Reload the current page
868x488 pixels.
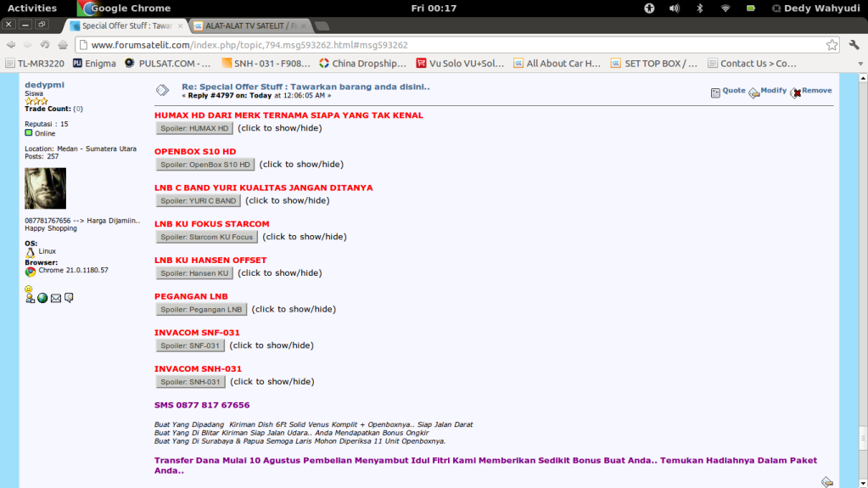point(45,45)
